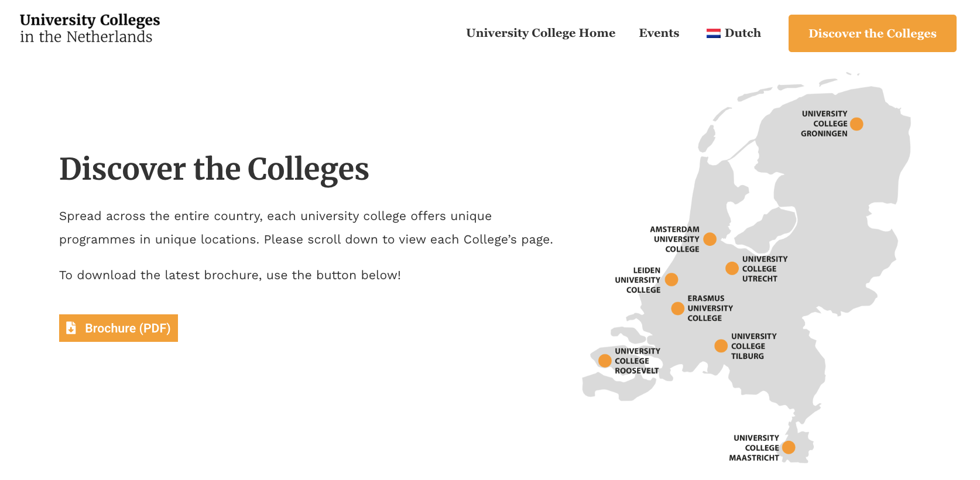Select the University College Utrecht marker

[x=732, y=268]
